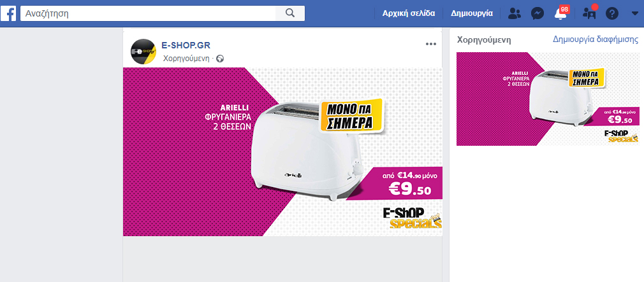This screenshot has width=644, height=282.
Task: Open the three-dot post options menu
Action: 431,45
